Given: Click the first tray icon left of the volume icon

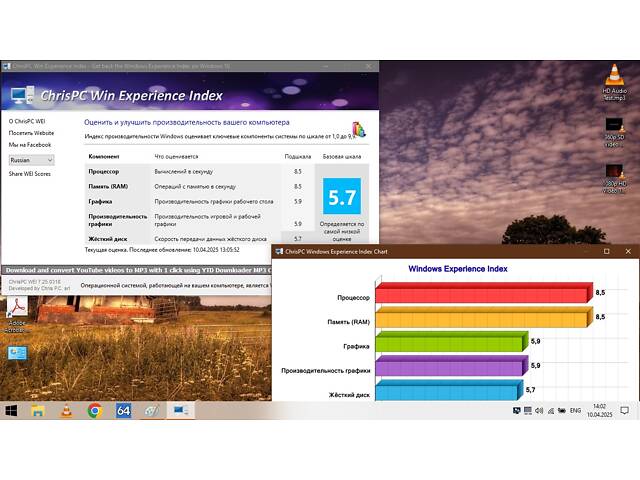Looking at the screenshot, I should 528,411.
